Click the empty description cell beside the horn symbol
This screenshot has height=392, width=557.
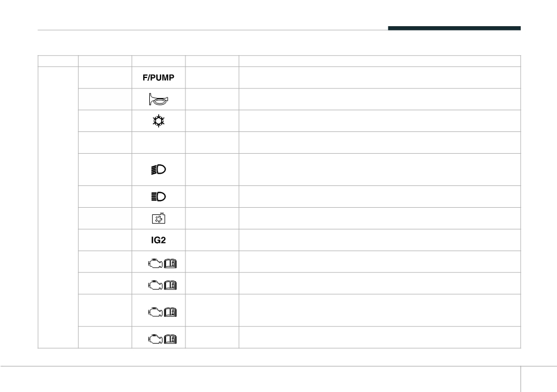(x=380, y=99)
